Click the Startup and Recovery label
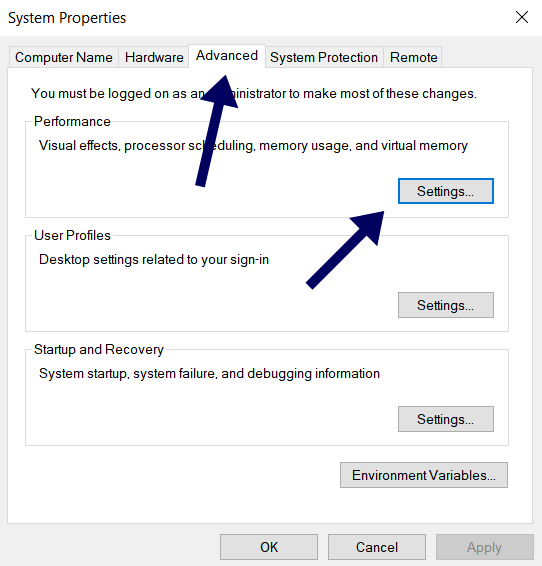This screenshot has width=542, height=566. 99,349
